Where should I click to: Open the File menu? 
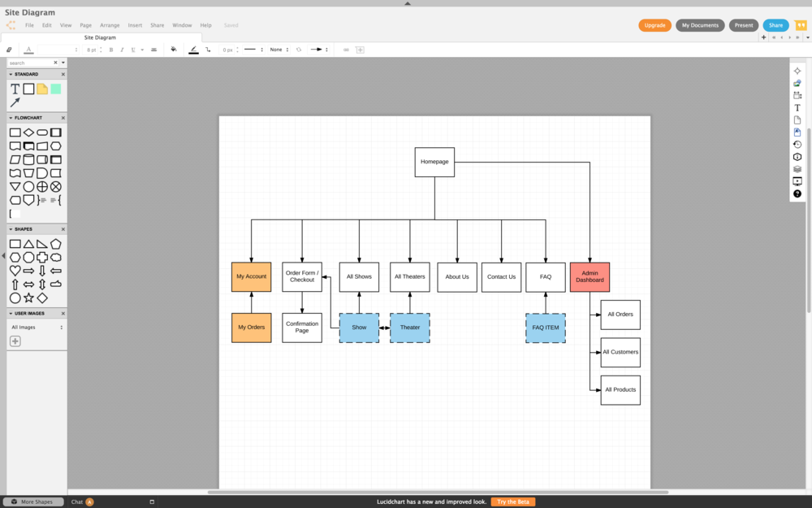[x=29, y=25]
